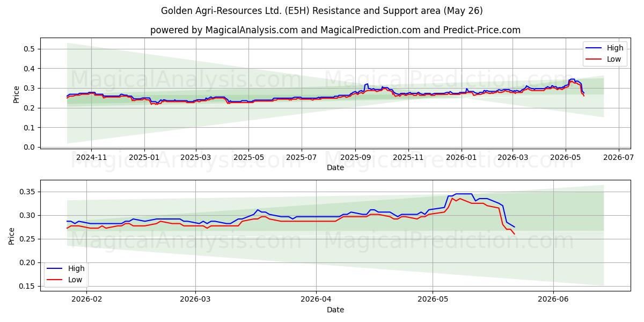
Task: Click the 0.0 y-axis tick in the top chart
Action: pyautogui.click(x=30, y=147)
